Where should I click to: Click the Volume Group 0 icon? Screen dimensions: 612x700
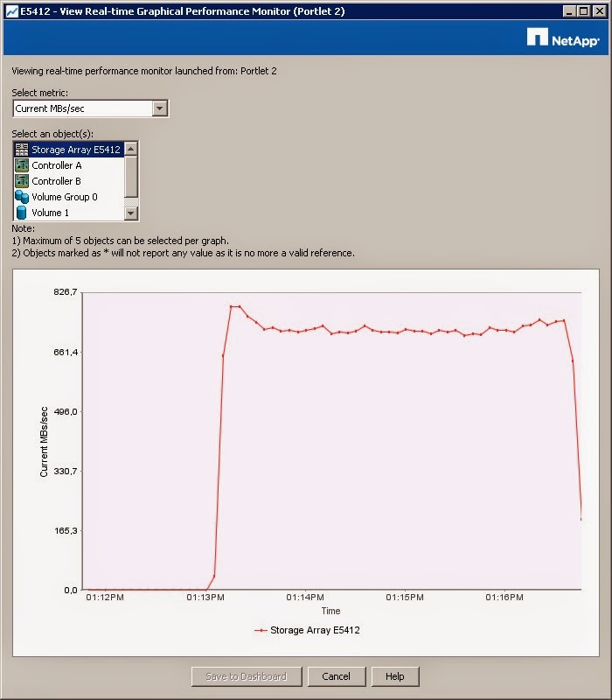(21, 197)
